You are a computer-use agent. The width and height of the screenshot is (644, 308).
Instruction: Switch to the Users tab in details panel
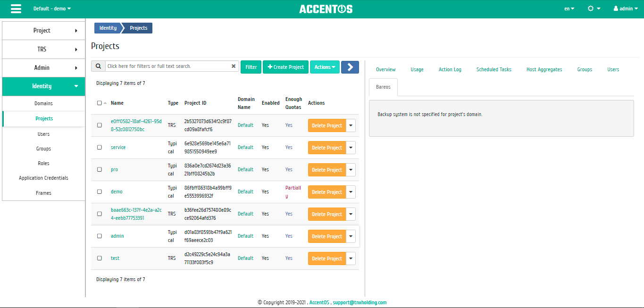coord(613,69)
